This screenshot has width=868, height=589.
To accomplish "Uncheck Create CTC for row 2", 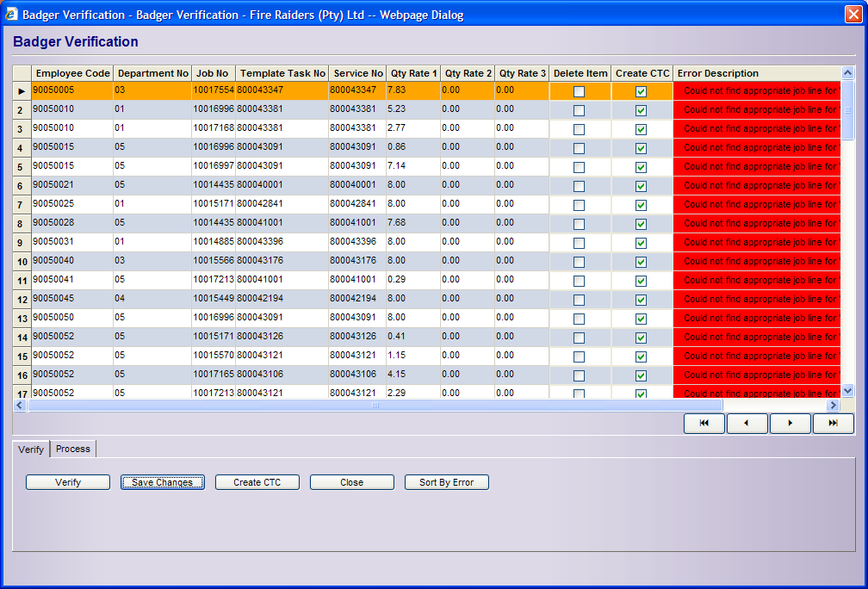I will click(641, 110).
